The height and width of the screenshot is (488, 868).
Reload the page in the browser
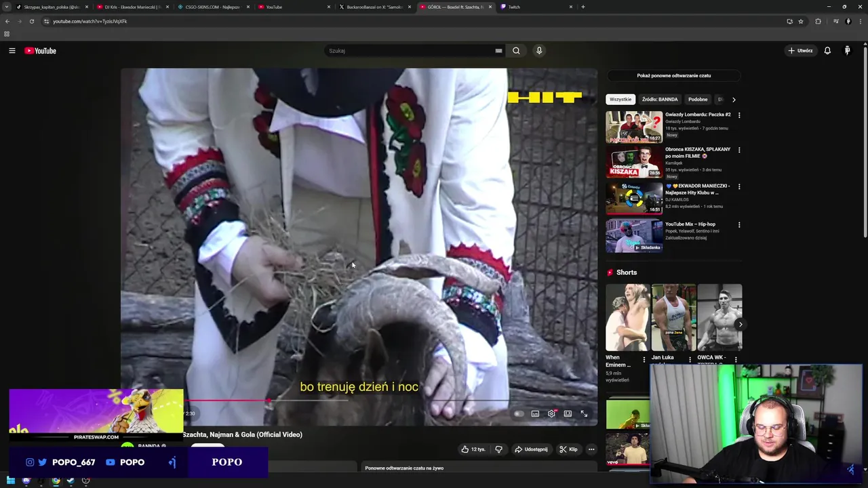click(x=31, y=21)
